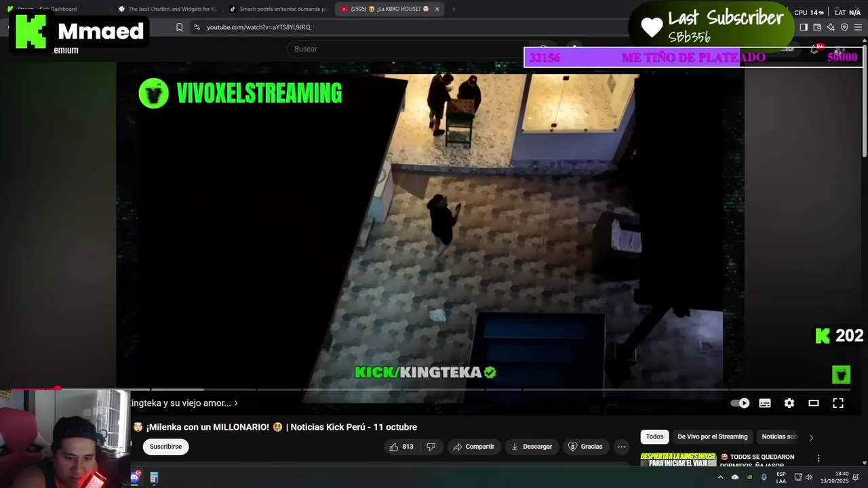This screenshot has width=868, height=488.
Task: Open the calculator app in taskbar
Action: click(154, 477)
